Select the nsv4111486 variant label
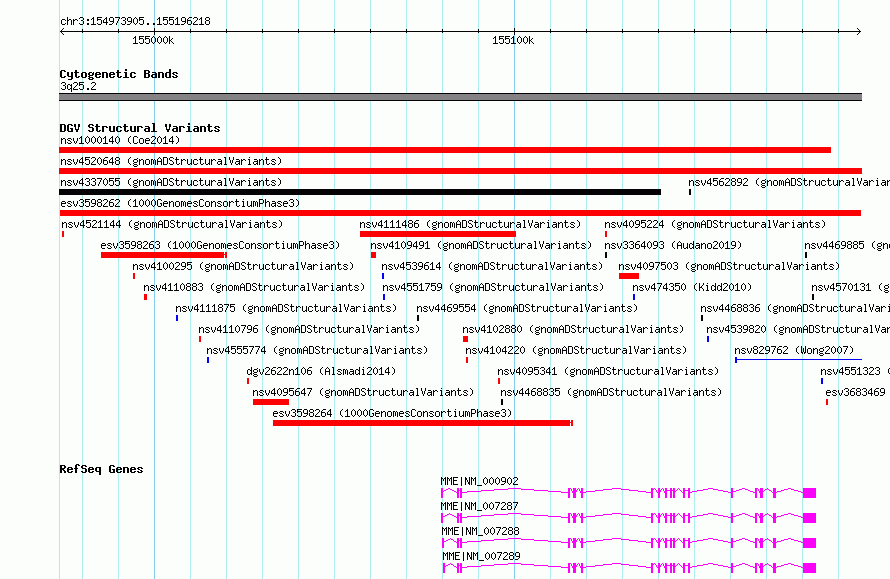This screenshot has width=890, height=579. 470,224
